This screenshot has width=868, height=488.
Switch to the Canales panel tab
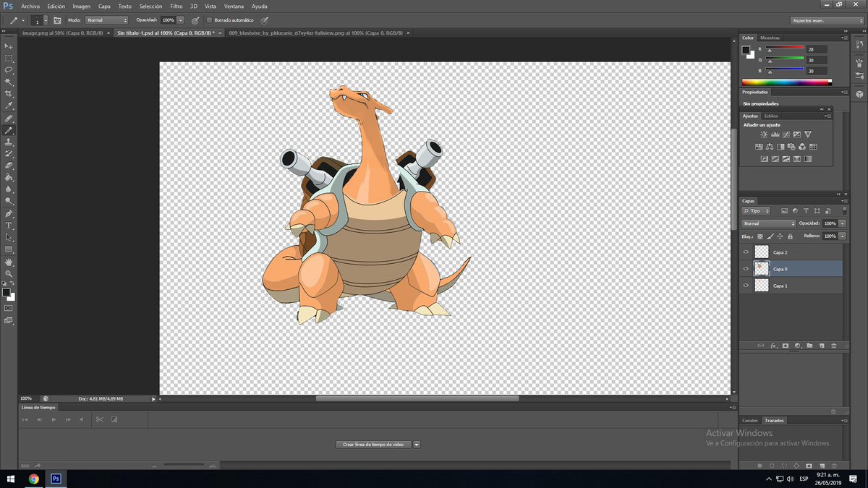(x=750, y=420)
